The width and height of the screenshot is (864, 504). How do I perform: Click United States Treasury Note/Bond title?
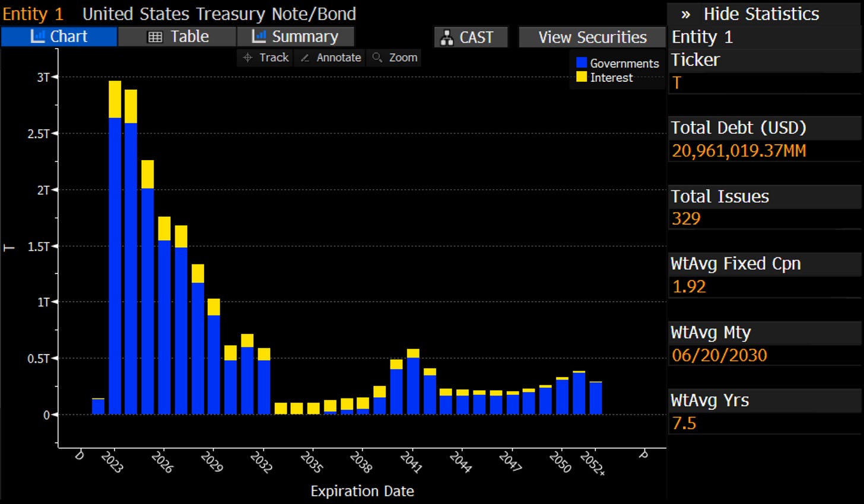click(219, 14)
